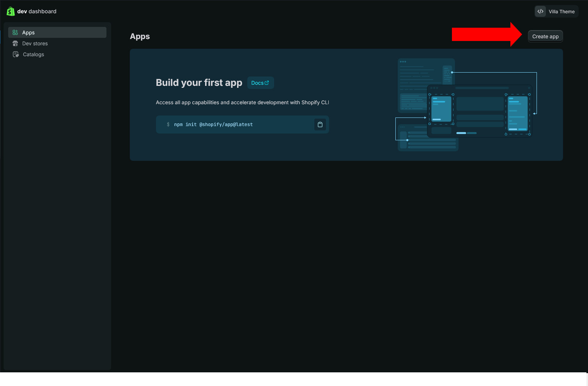Click the Build your first app heading
The height and width of the screenshot is (386, 588).
click(x=199, y=83)
